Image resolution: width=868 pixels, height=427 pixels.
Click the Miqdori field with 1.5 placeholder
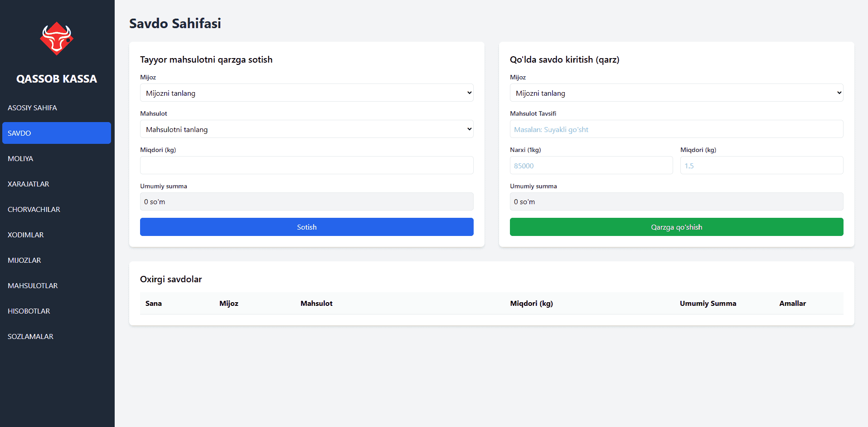point(761,165)
